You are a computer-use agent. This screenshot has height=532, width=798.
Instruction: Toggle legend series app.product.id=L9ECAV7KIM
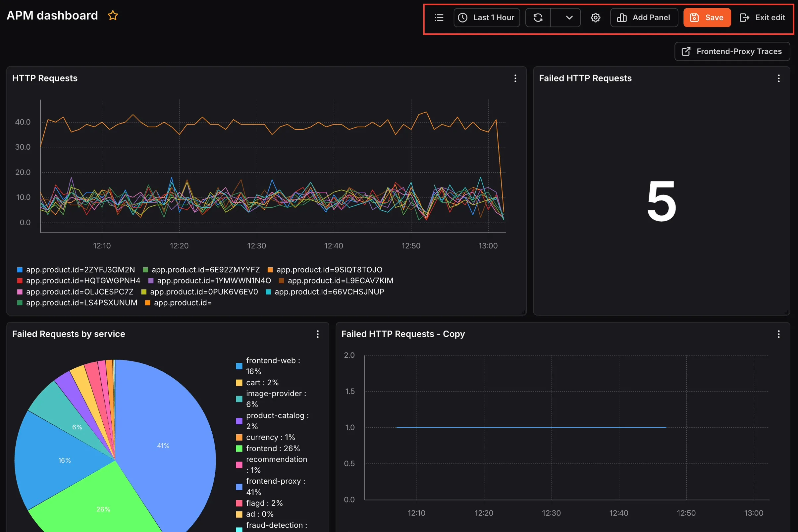[x=336, y=281]
